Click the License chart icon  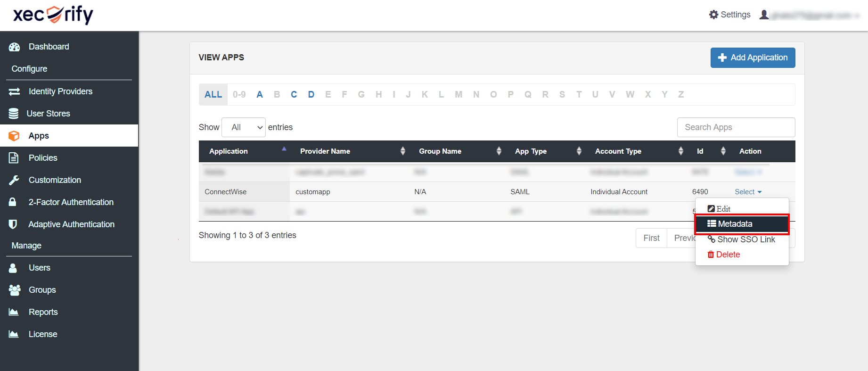pyautogui.click(x=14, y=334)
